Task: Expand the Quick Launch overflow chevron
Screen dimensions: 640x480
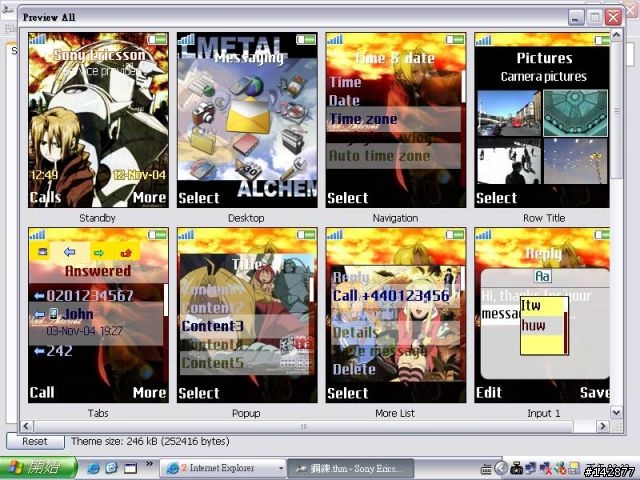Action: coord(149,464)
